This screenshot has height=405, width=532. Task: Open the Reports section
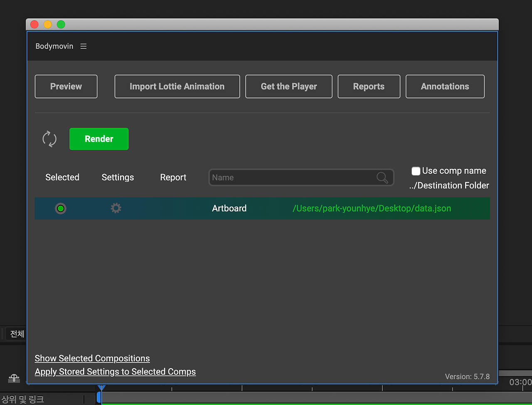(x=369, y=86)
